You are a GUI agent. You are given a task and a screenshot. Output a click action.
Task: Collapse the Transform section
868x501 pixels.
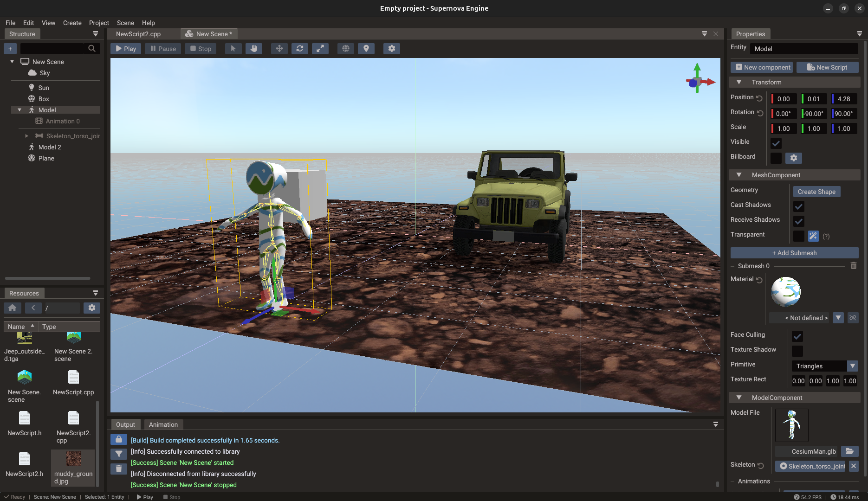[x=739, y=82]
